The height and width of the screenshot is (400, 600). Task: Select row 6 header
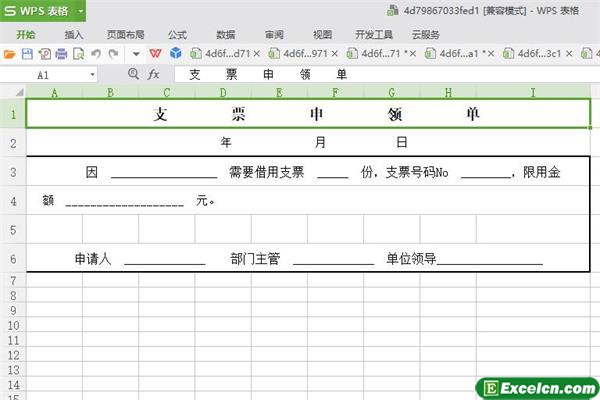(13, 259)
